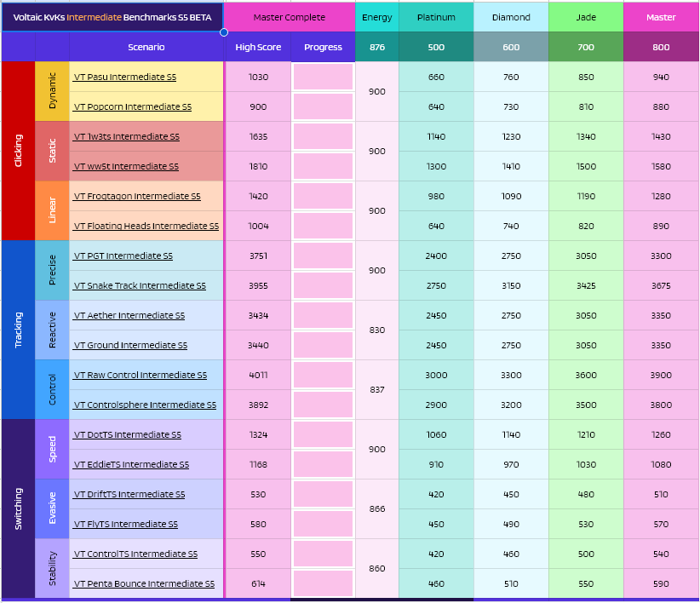Open the VT Pasu Intermediate S5 link
The image size is (700, 603).
click(x=125, y=77)
